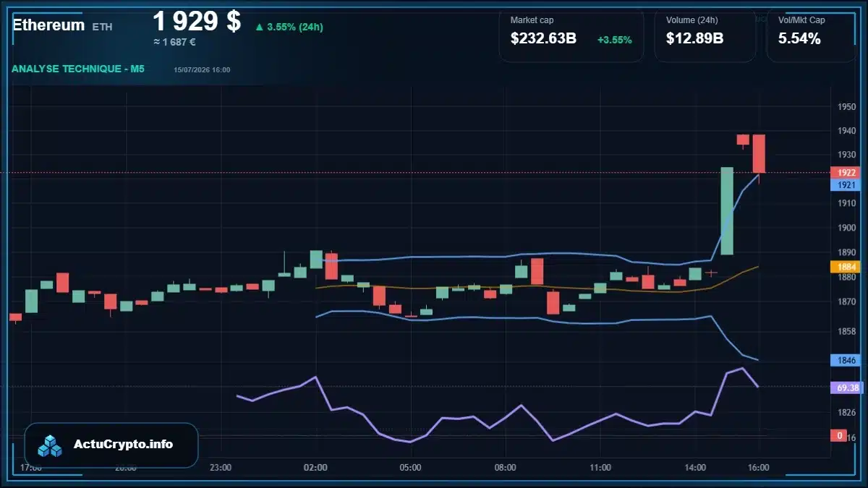The height and width of the screenshot is (488, 868).
Task: Click the 08:00 time axis label
Action: point(505,468)
